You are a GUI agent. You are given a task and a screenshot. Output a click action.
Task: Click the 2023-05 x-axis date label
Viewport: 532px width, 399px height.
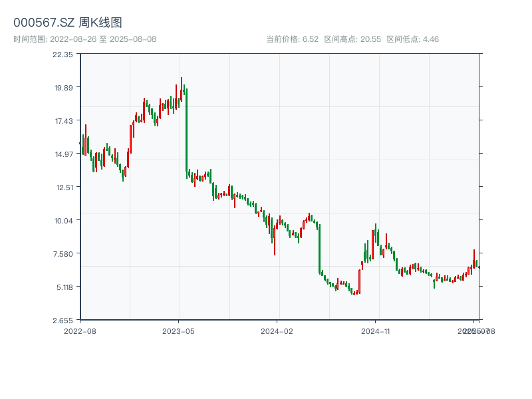coord(179,331)
